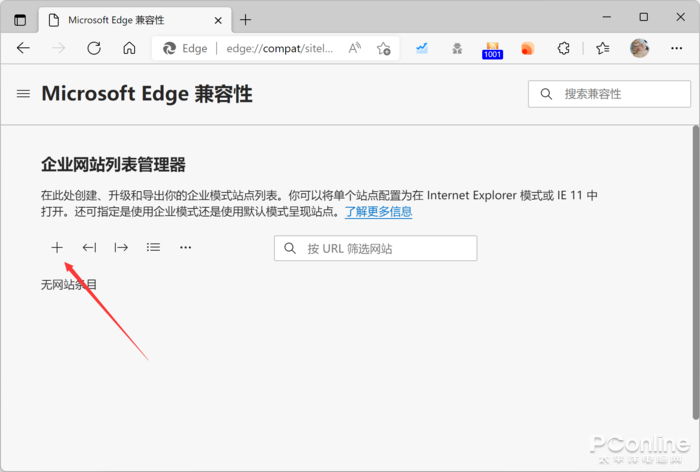
Task: Open the blue chart extension icon
Action: [x=422, y=48]
